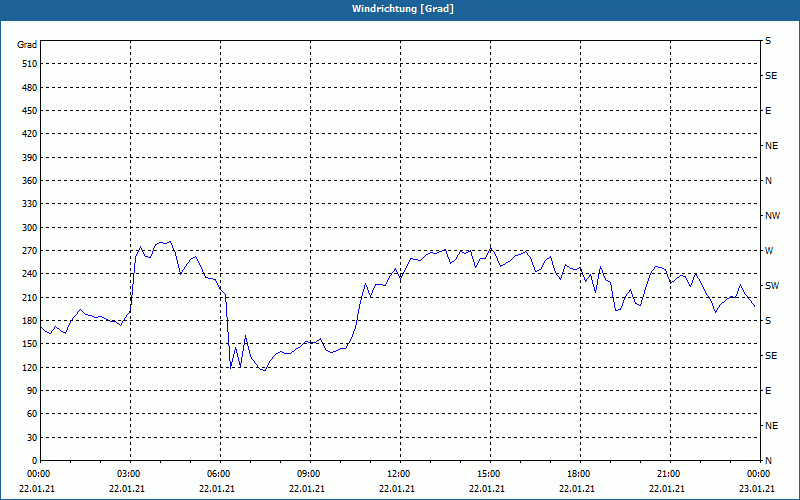The image size is (800, 500).
Task: Click the 'Windrichtung [Grad]' chart title
Action: pyautogui.click(x=403, y=9)
